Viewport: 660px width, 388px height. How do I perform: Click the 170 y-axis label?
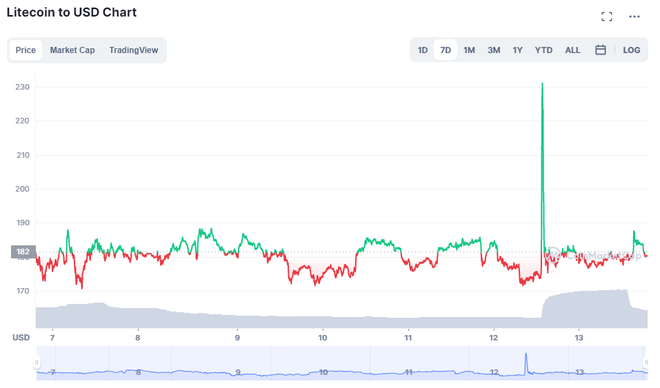23,291
